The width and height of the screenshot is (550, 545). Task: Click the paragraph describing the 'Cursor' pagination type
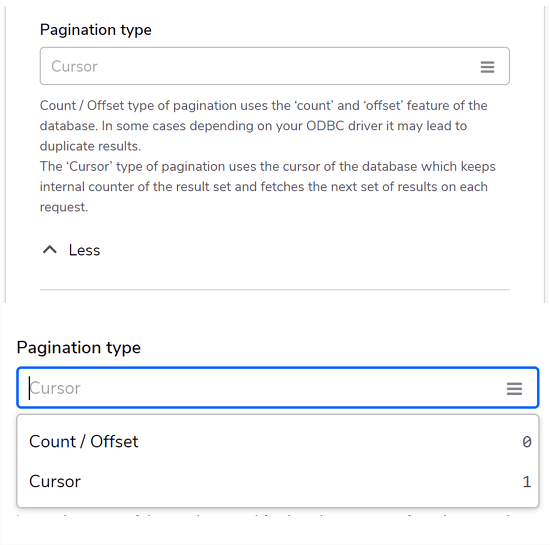[267, 187]
